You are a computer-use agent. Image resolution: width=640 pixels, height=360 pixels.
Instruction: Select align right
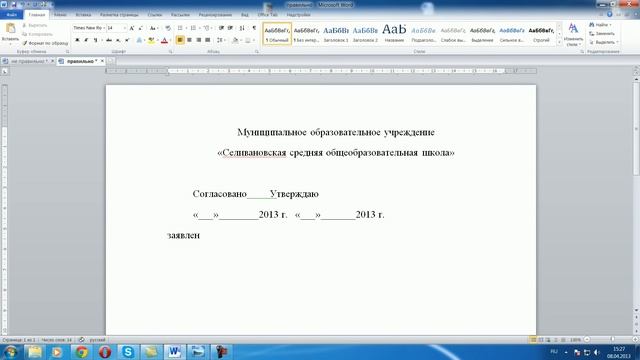pos(198,40)
